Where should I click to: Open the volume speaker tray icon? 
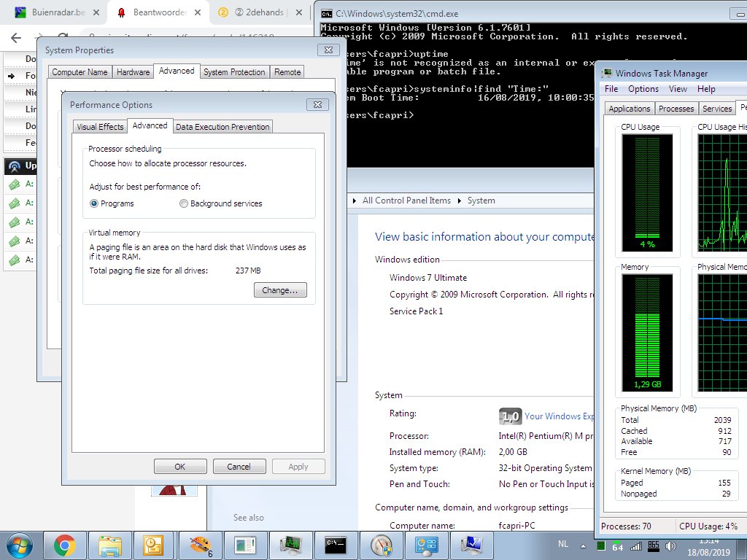pos(670,546)
